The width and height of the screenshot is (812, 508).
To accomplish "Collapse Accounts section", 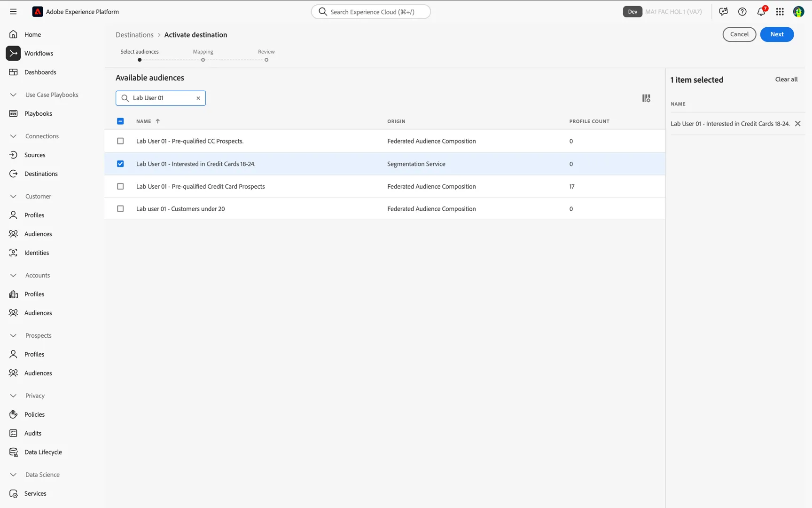I will coord(13,275).
